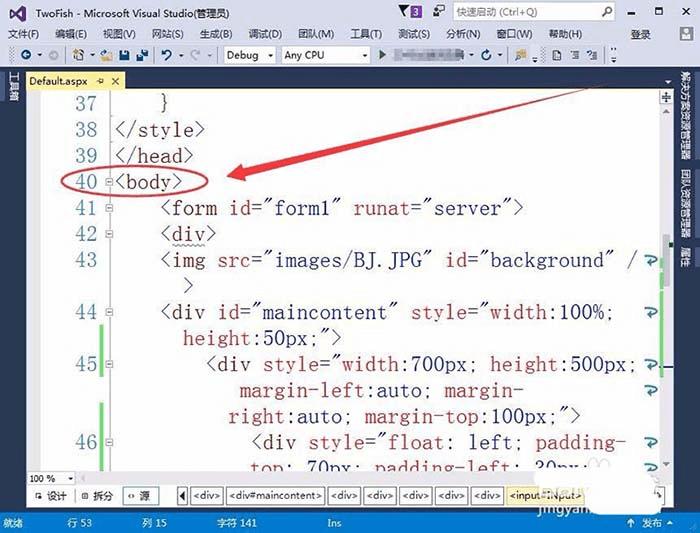Open the undo history dropdown arrow

coord(181,55)
